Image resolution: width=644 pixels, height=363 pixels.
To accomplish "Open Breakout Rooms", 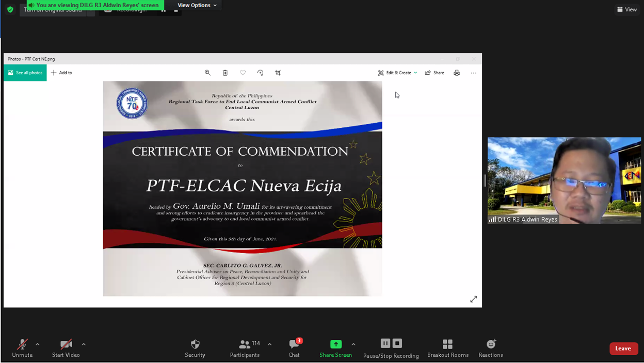I will point(448,348).
